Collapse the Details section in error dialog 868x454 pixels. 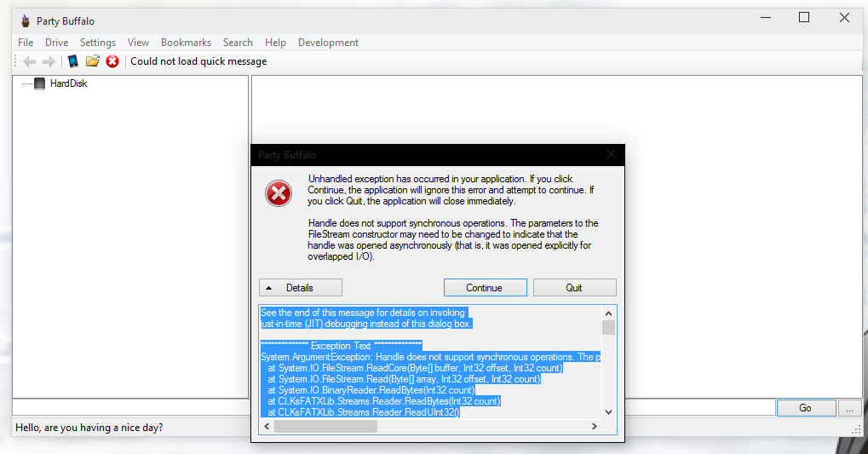(300, 288)
